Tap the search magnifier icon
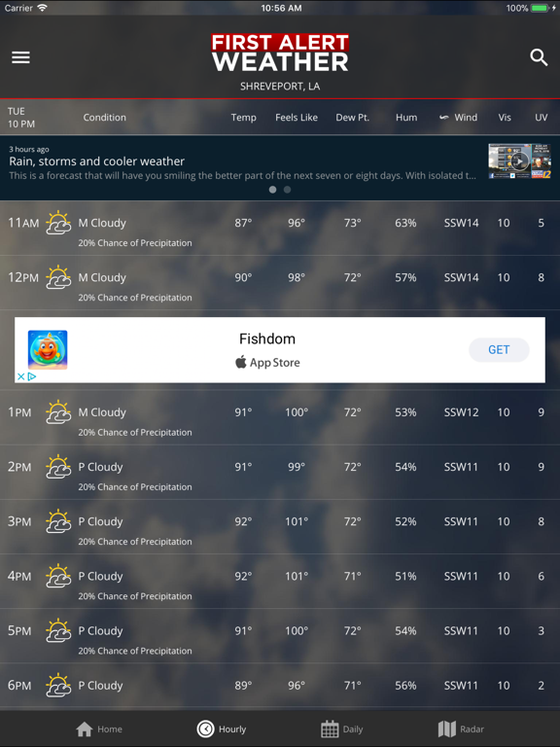560x747 pixels. click(x=539, y=57)
